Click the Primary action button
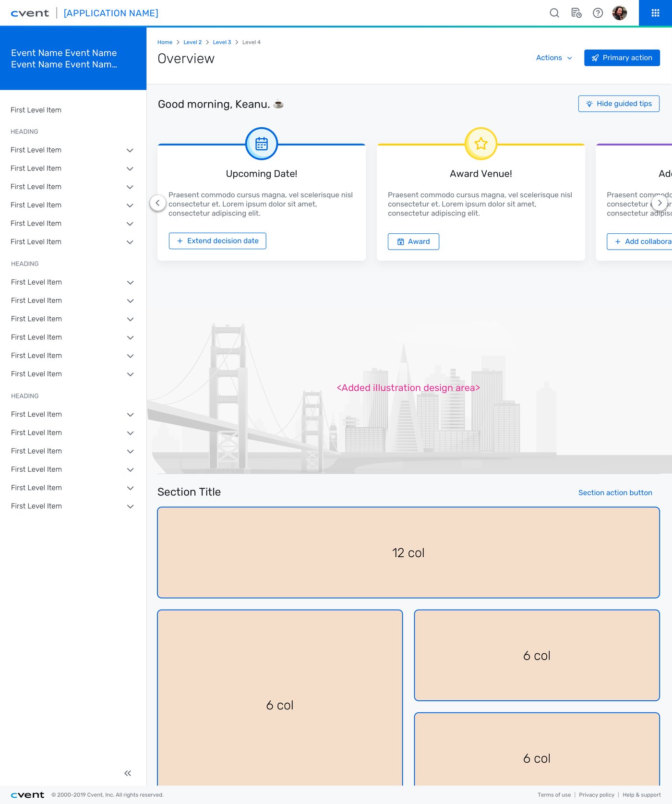 click(x=622, y=58)
